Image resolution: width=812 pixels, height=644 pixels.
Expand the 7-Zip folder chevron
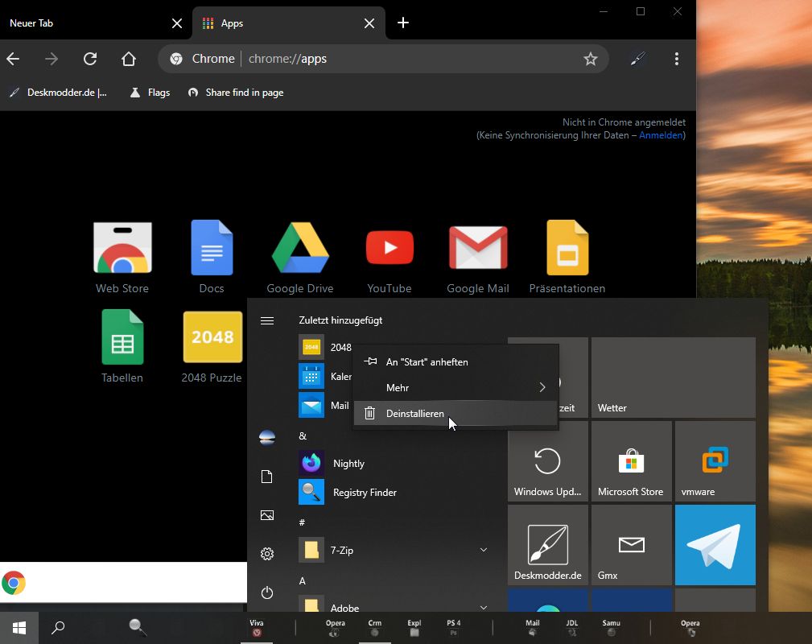click(x=483, y=551)
